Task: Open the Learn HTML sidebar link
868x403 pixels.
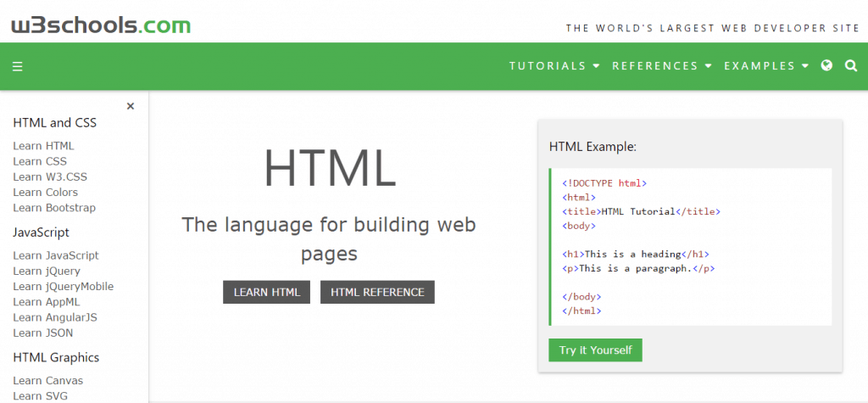Action: 43,146
